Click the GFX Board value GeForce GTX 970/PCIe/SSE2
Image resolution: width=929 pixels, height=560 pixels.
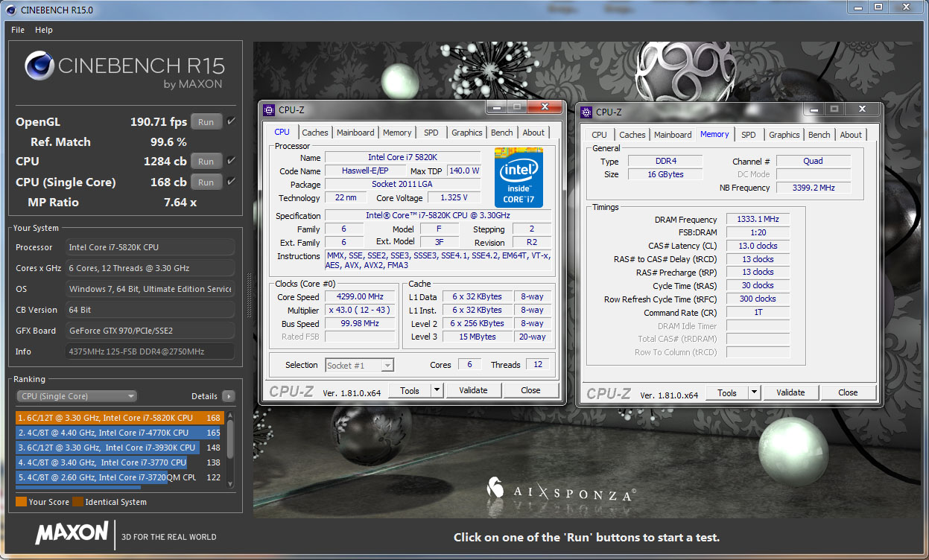pos(150,331)
